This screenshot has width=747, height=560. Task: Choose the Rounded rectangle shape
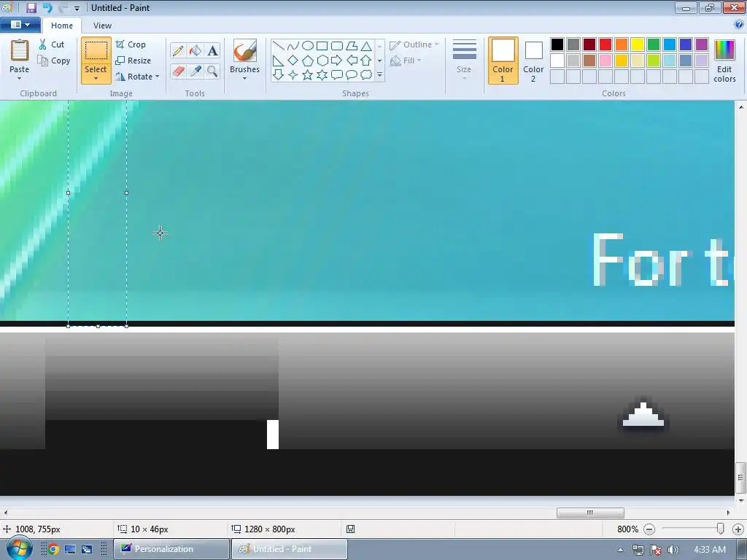[x=337, y=46]
